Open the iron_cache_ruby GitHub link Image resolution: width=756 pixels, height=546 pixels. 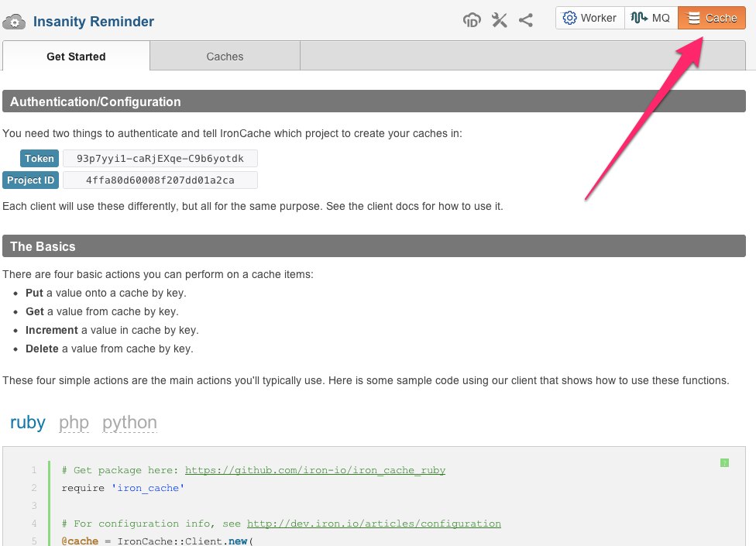point(314,470)
